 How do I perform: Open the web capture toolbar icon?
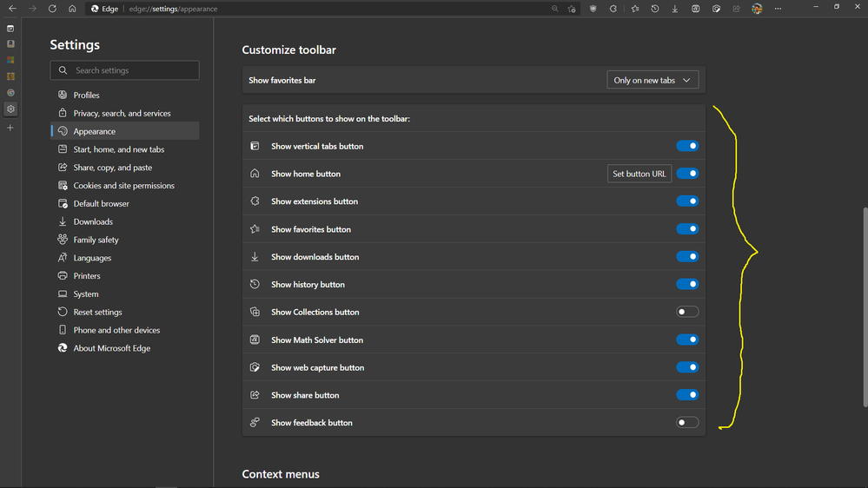pyautogui.click(x=716, y=9)
